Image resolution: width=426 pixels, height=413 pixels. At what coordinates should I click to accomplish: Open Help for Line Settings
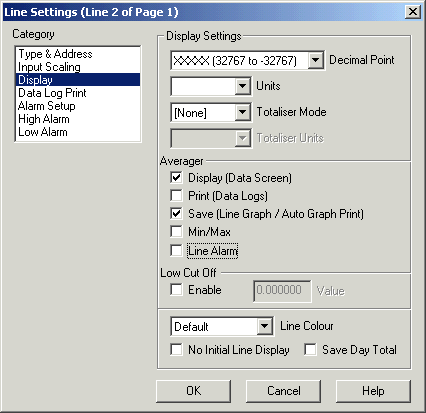pos(373,391)
